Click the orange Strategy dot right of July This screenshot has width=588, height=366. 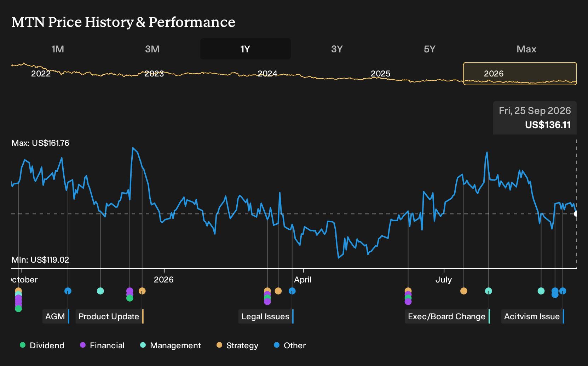pyautogui.click(x=463, y=291)
